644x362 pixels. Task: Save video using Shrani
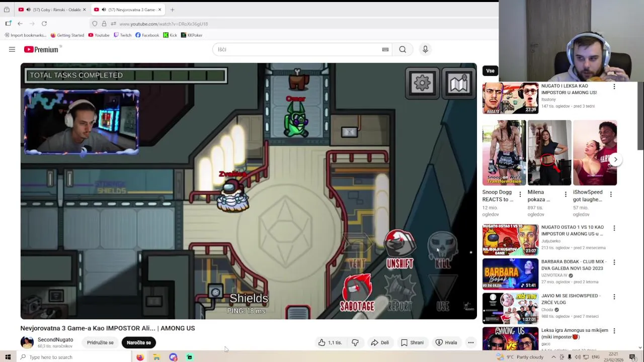412,342
